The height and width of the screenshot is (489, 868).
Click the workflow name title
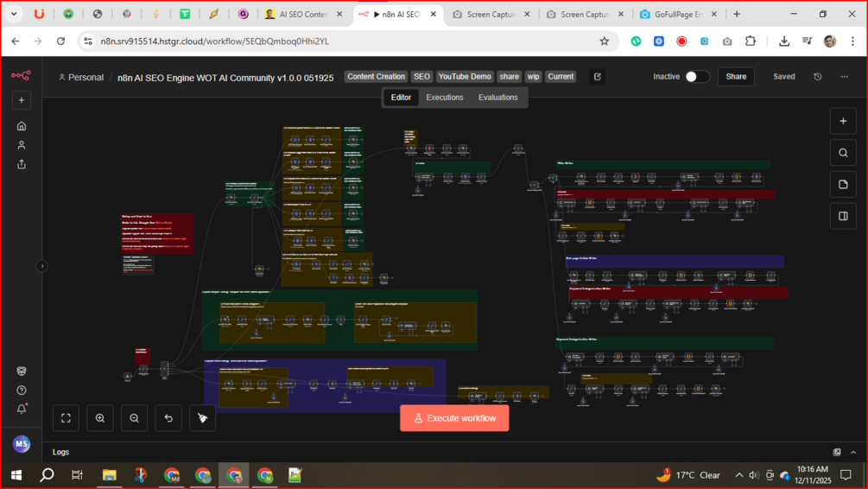click(x=225, y=78)
